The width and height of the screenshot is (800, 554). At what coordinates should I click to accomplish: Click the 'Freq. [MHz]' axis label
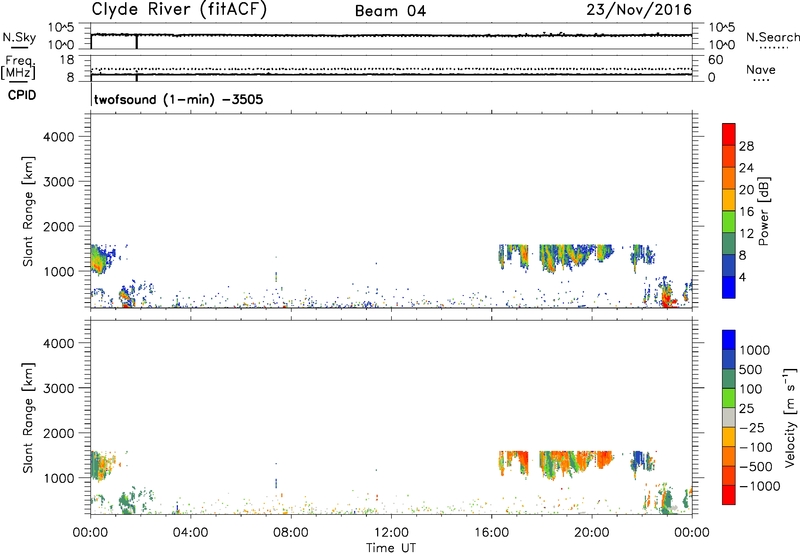[18, 67]
